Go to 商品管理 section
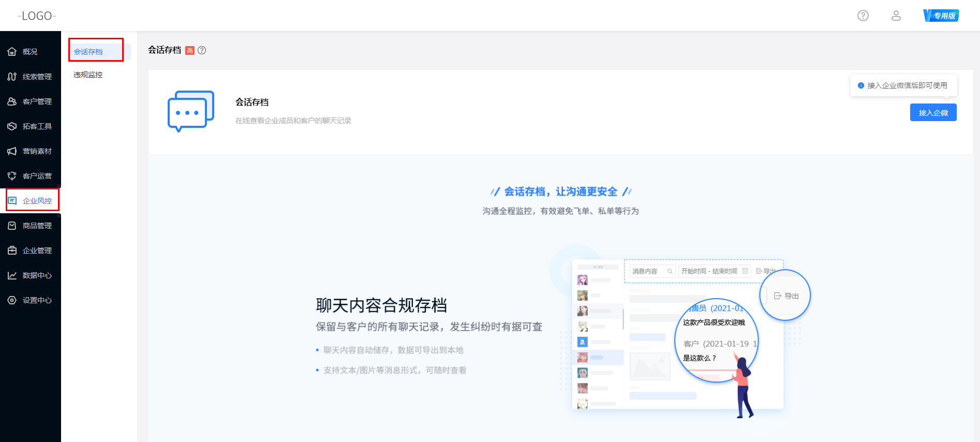Screen dimensions: 980x442 click(37, 226)
